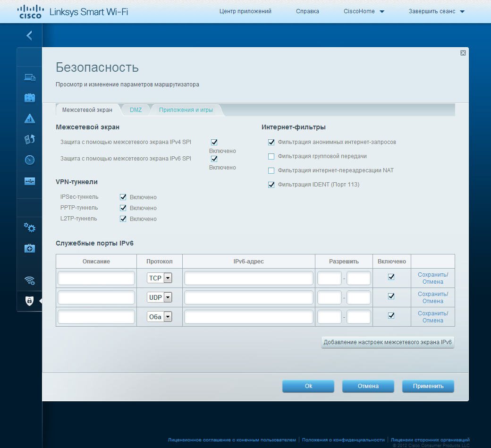This screenshot has height=448, width=491.
Task: Switch to the Межсетевой экран tab
Action: click(87, 110)
